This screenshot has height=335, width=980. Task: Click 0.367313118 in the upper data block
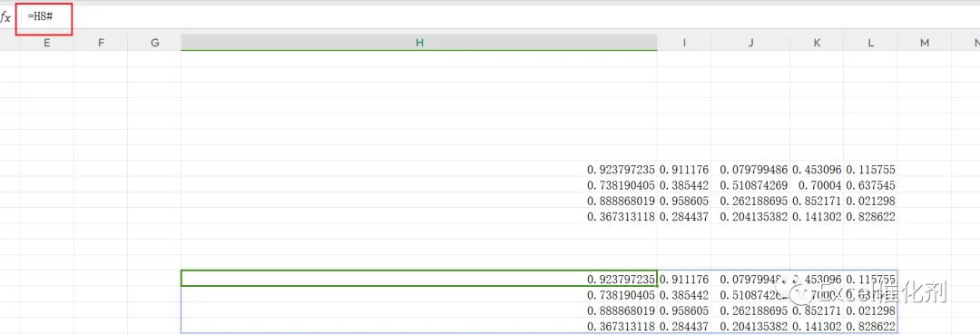621,217
